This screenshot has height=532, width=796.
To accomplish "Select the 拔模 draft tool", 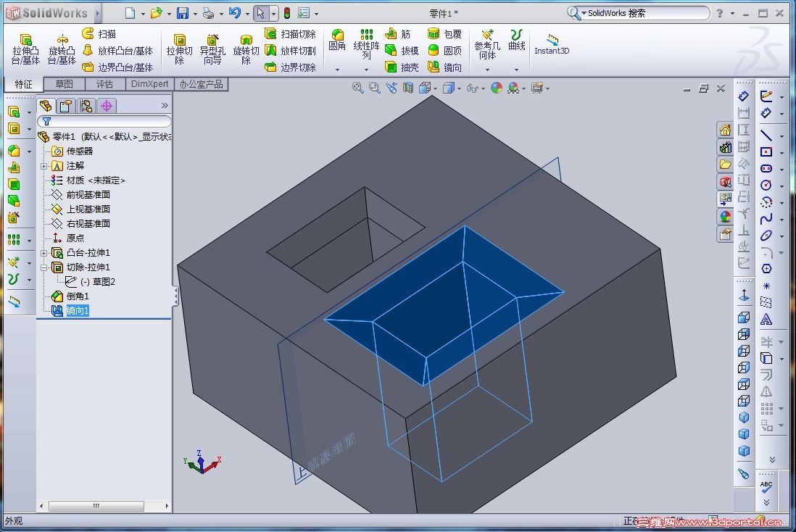I will 402,50.
